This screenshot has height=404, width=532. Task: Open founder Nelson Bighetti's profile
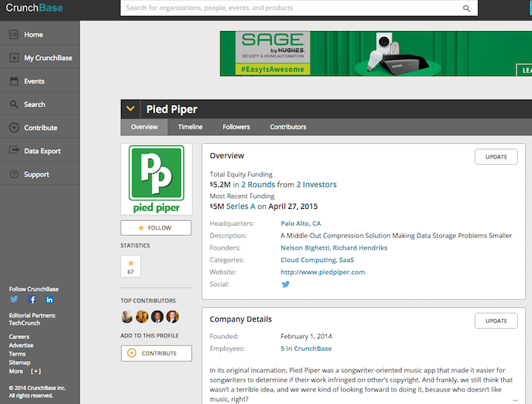point(305,247)
